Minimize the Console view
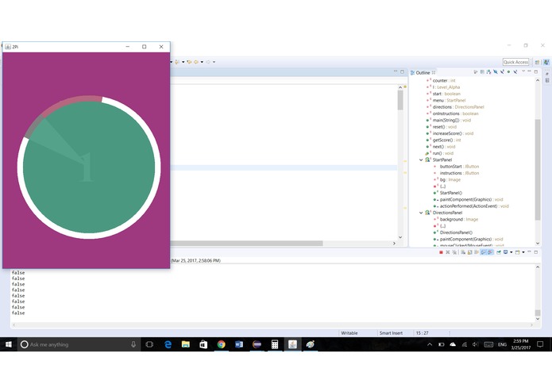The width and height of the screenshot is (552, 392). [529, 252]
